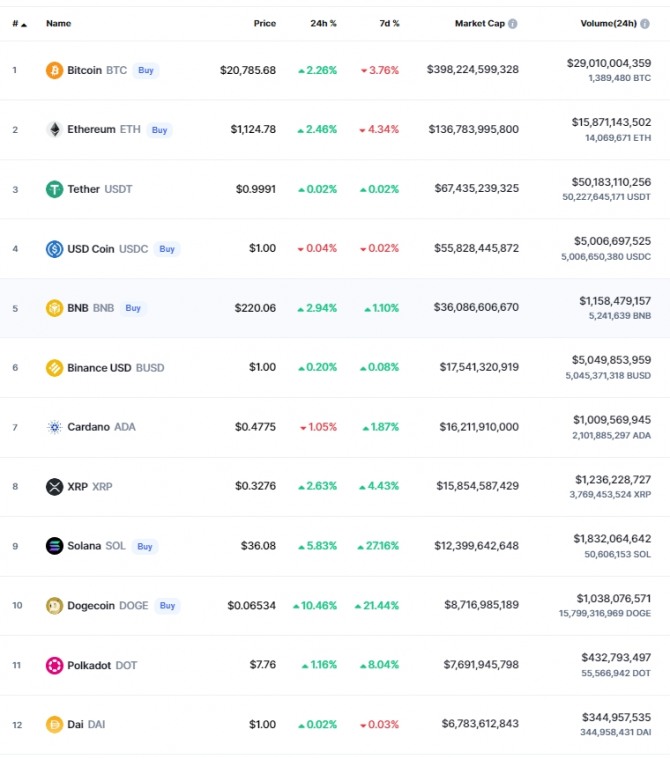Click the Cardano logo icon
Image resolution: width=670 pixels, height=759 pixels.
[x=54, y=427]
